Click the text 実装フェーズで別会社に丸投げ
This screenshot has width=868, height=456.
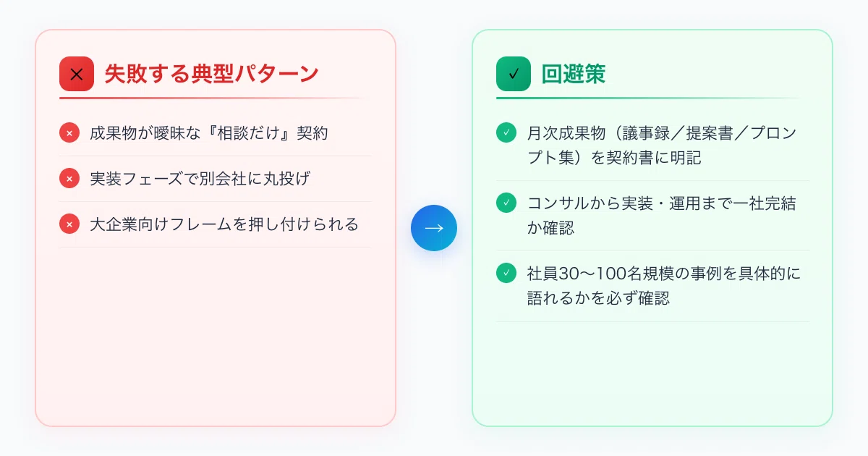coord(200,179)
